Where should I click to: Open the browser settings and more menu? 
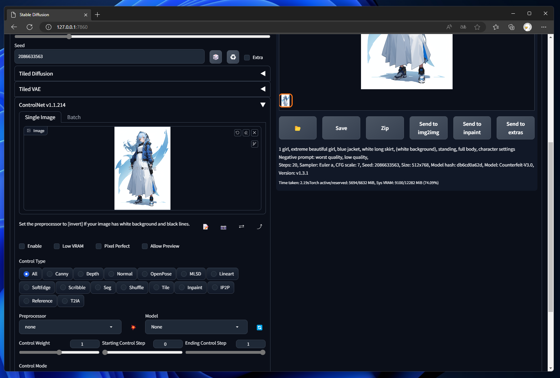pyautogui.click(x=544, y=27)
